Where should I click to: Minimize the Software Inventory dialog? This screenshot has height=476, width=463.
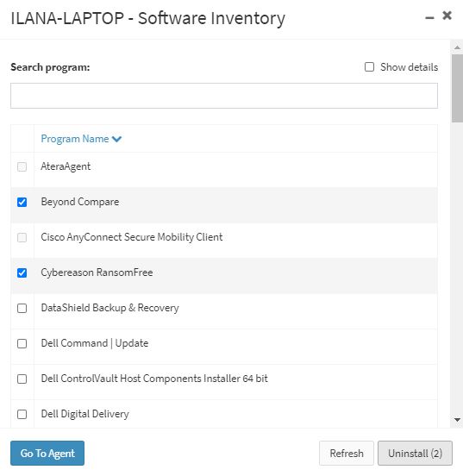click(x=429, y=18)
